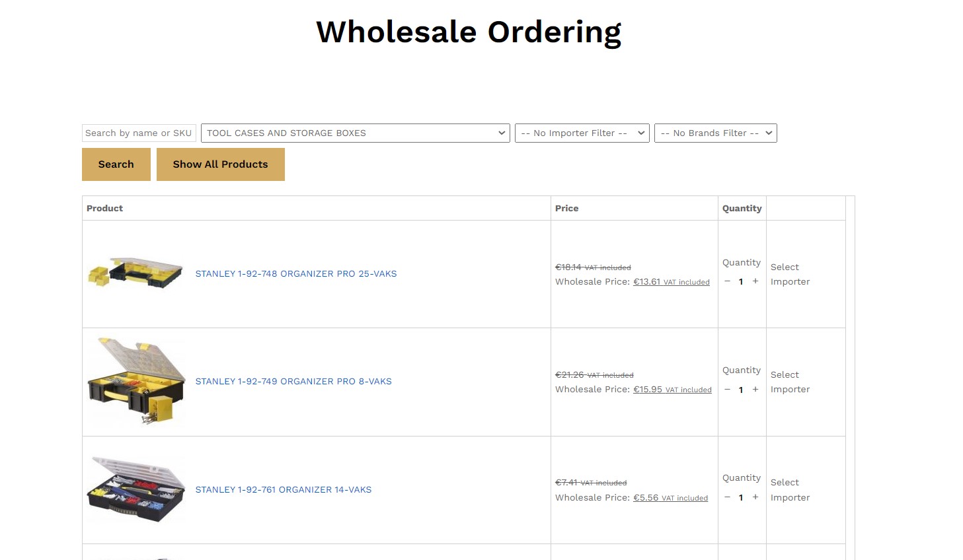Click the quantity value for 1-92-748 organizer

click(741, 282)
